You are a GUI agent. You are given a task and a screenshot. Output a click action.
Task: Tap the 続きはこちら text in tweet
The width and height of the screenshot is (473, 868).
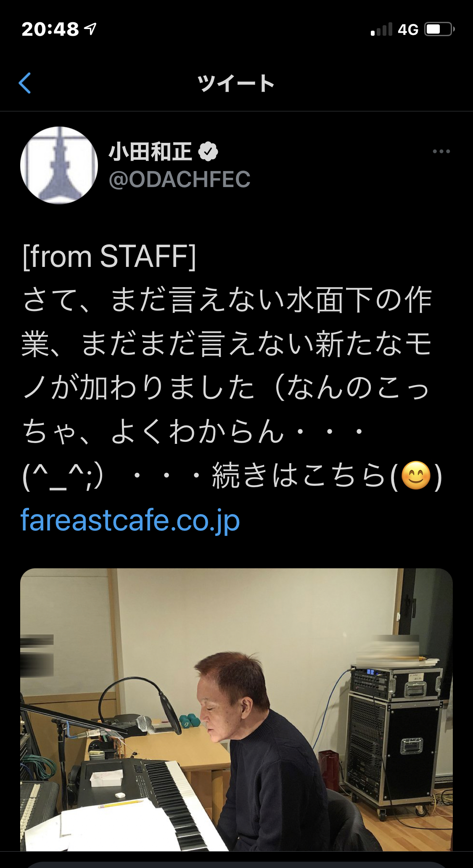click(299, 476)
